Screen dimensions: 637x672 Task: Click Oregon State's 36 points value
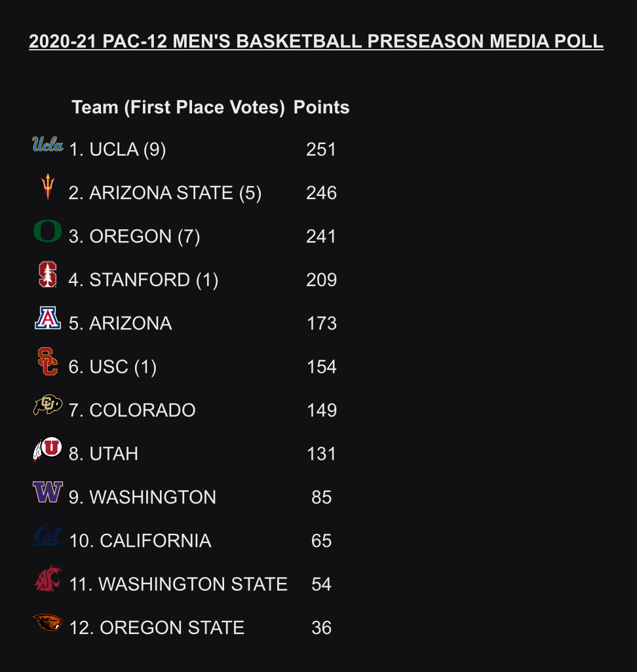(x=321, y=628)
